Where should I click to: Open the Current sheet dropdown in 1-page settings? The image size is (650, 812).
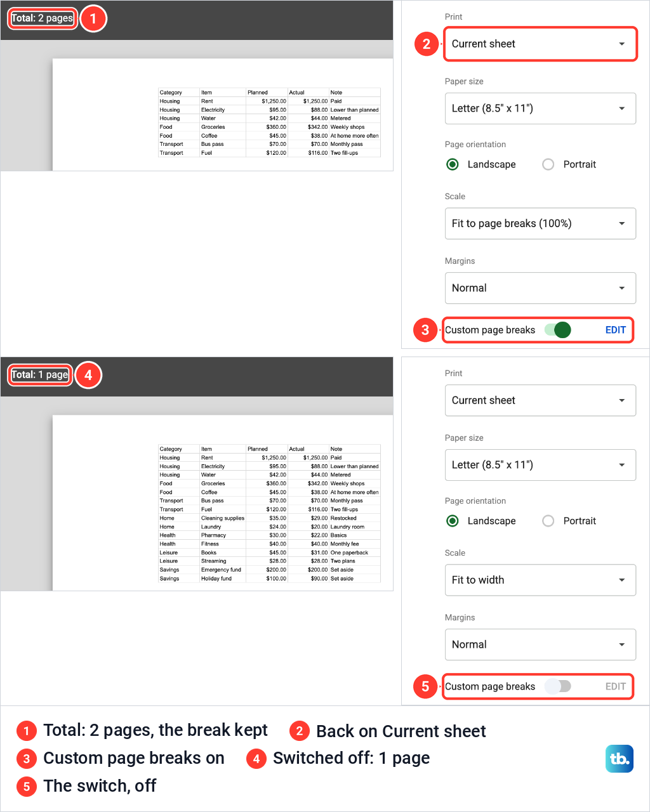(540, 400)
